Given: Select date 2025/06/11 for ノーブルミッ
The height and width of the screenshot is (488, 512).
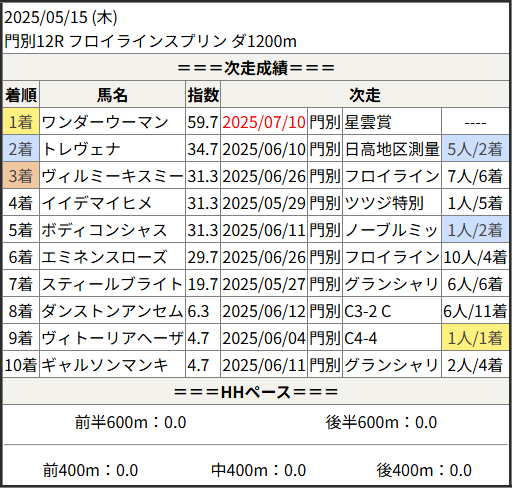Looking at the screenshot, I should click(x=264, y=230).
